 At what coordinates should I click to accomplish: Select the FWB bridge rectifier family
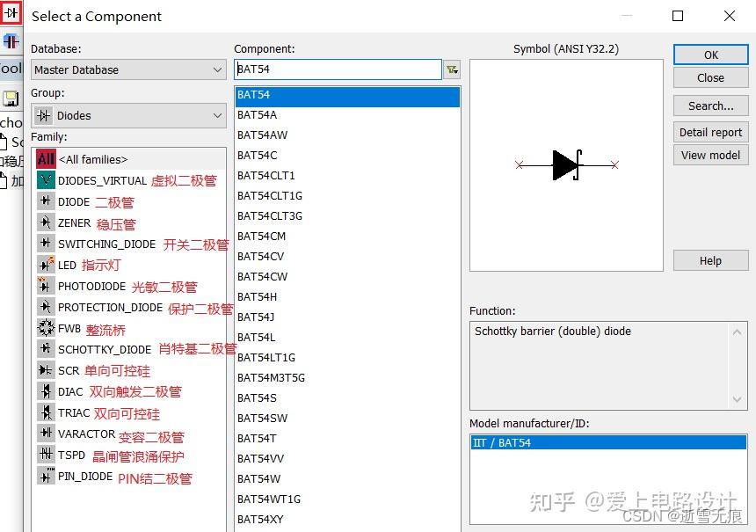(46, 328)
